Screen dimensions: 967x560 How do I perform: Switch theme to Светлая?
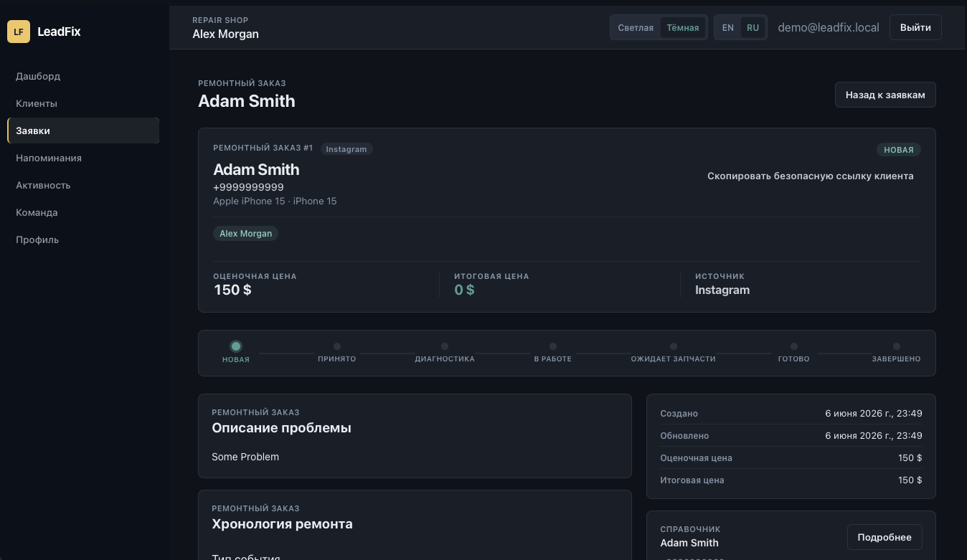click(x=636, y=28)
